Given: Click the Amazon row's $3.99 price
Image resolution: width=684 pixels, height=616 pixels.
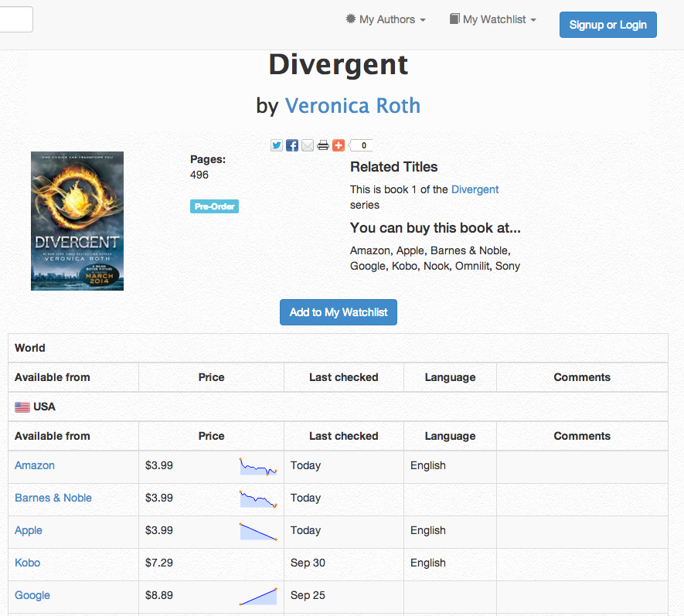Looking at the screenshot, I should 159,465.
